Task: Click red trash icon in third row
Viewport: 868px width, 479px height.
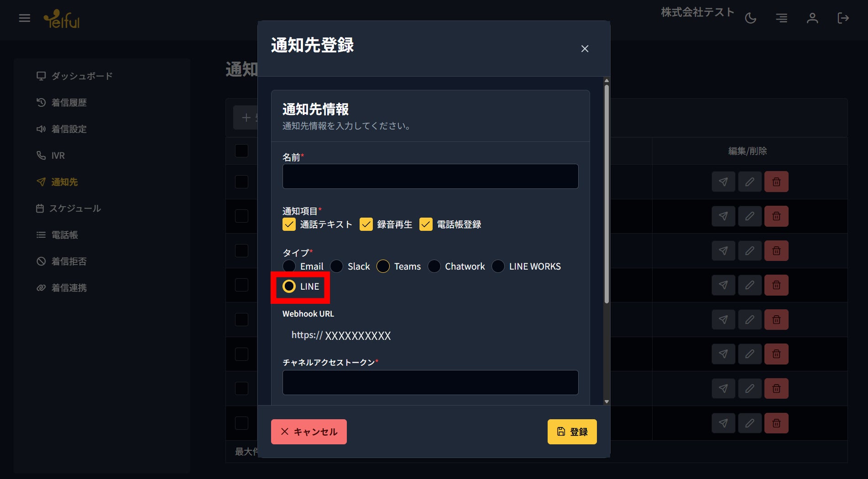Action: click(776, 250)
